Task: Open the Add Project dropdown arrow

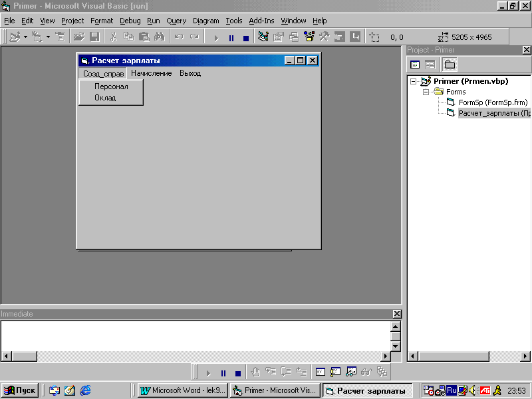Action: 25,37
